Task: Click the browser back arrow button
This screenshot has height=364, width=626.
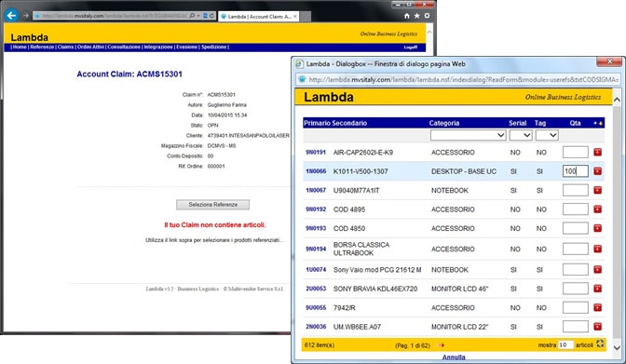Action: 11,16
